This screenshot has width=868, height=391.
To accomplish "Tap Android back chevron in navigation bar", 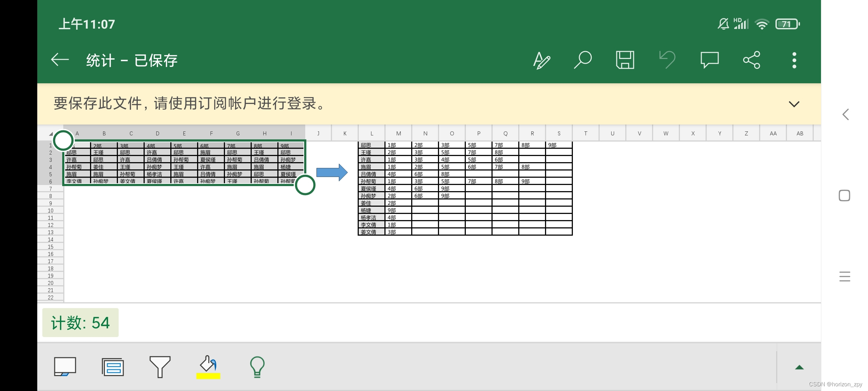I will tap(845, 114).
